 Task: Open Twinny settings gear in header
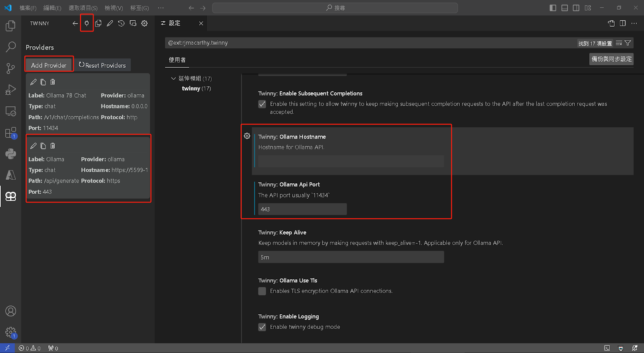144,23
